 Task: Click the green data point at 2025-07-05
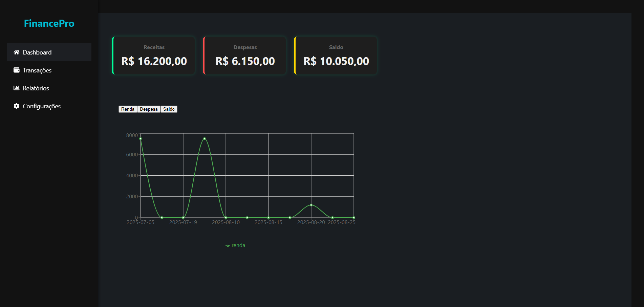[141, 138]
